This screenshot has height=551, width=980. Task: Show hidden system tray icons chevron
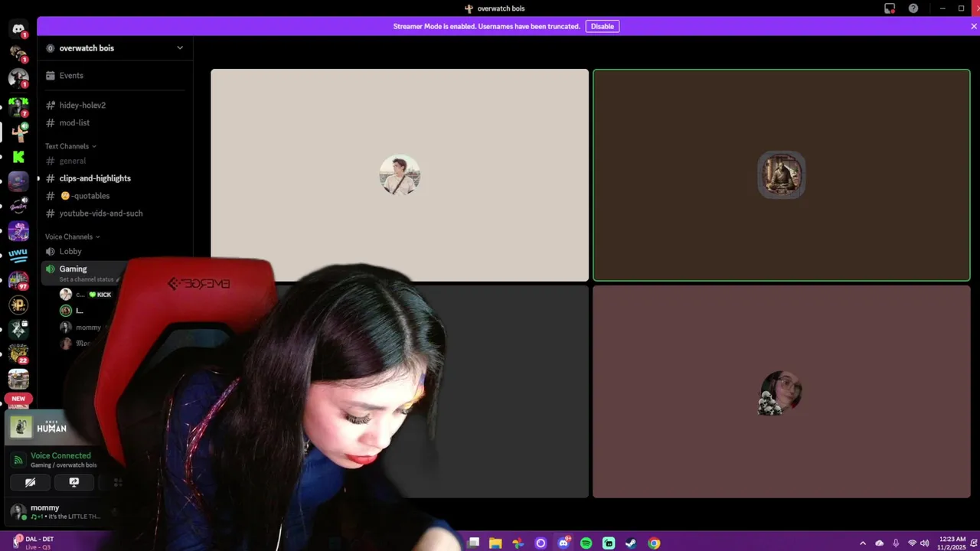tap(863, 543)
